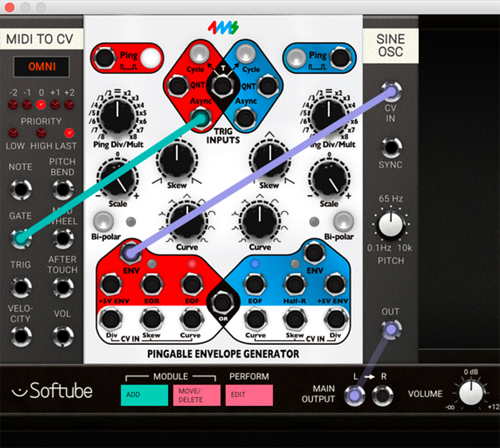Select the EDIT perform button
This screenshot has width=500, height=448.
tap(249, 396)
